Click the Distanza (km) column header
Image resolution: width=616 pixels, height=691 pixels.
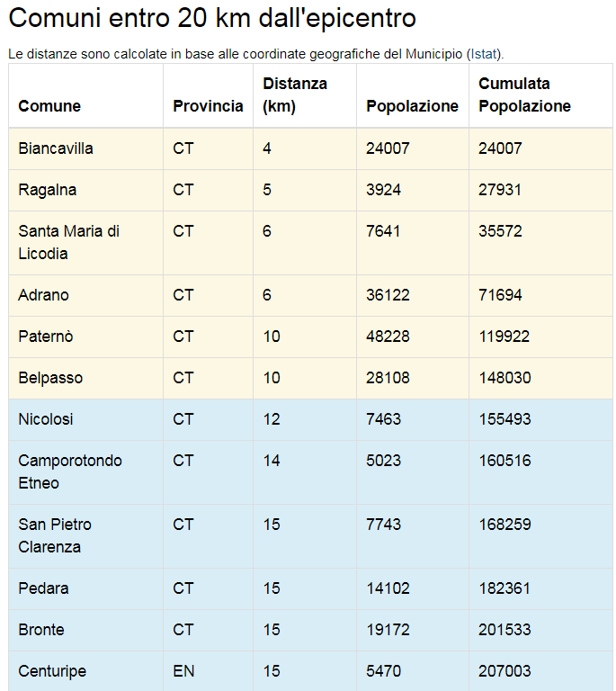pos(295,94)
